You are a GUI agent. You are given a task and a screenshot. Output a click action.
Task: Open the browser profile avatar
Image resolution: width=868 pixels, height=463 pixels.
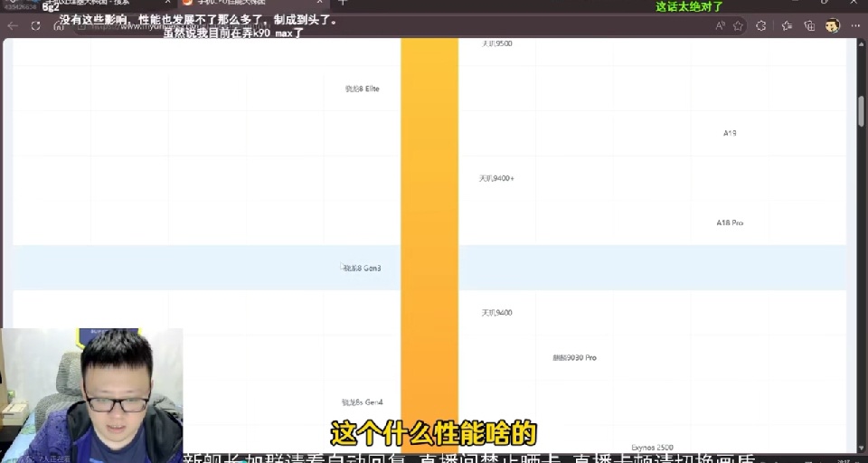833,25
